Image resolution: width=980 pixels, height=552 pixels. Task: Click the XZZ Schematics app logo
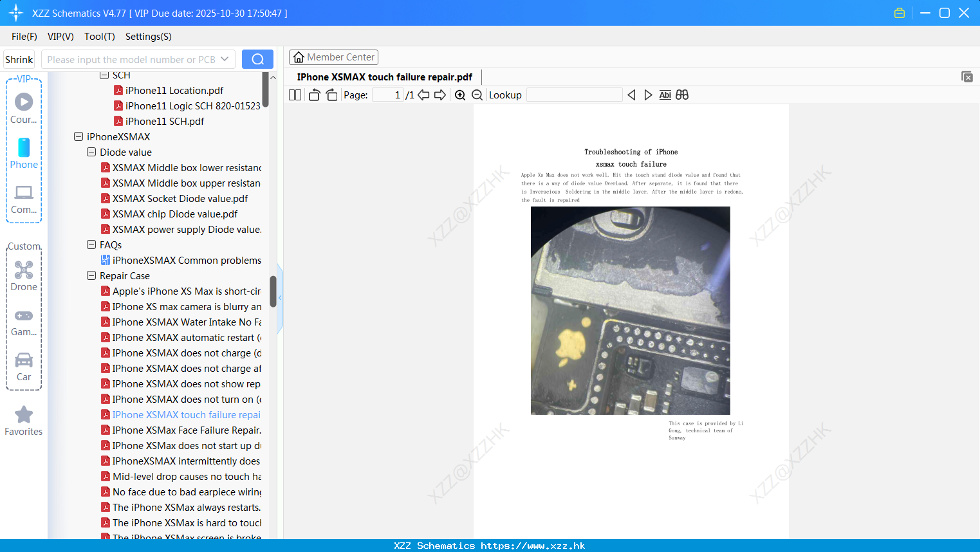(x=16, y=13)
